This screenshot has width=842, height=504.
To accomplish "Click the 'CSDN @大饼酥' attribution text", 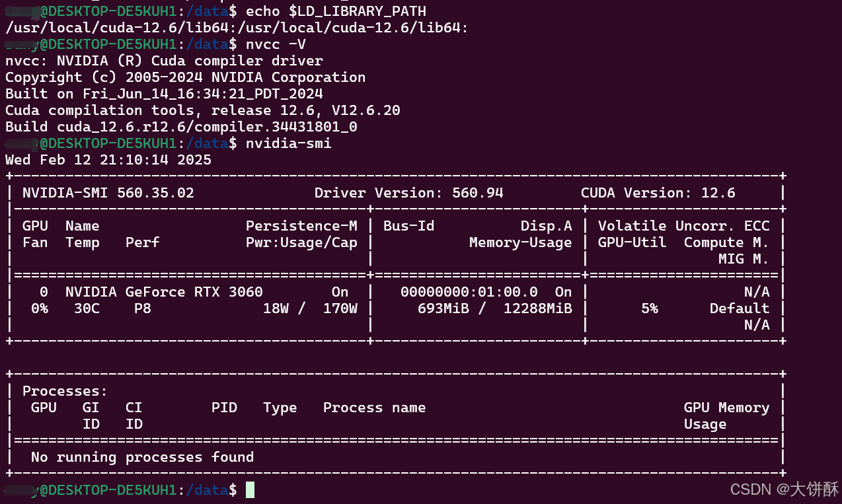I will point(785,489).
